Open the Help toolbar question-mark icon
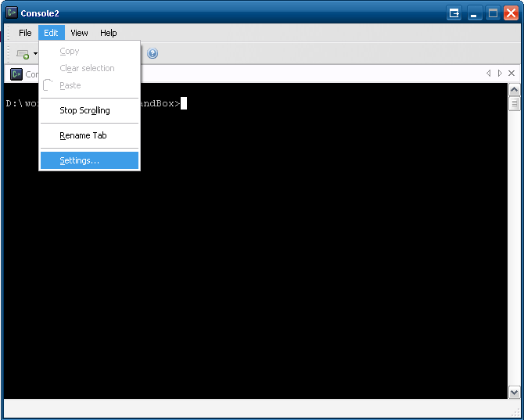This screenshot has height=420, width=524. point(153,53)
